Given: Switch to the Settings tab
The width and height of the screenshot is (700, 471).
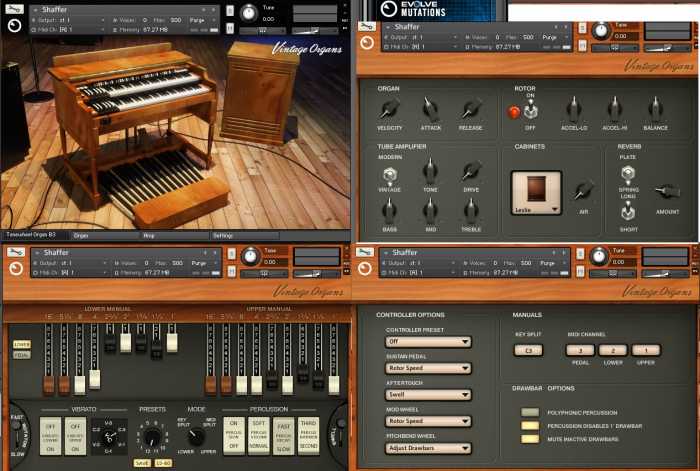Looking at the screenshot, I should 245,235.
